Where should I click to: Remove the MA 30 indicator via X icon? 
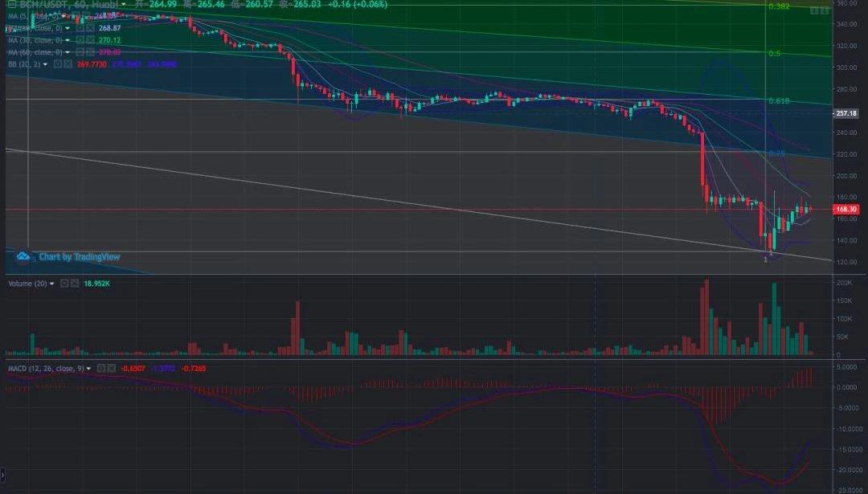coord(89,40)
